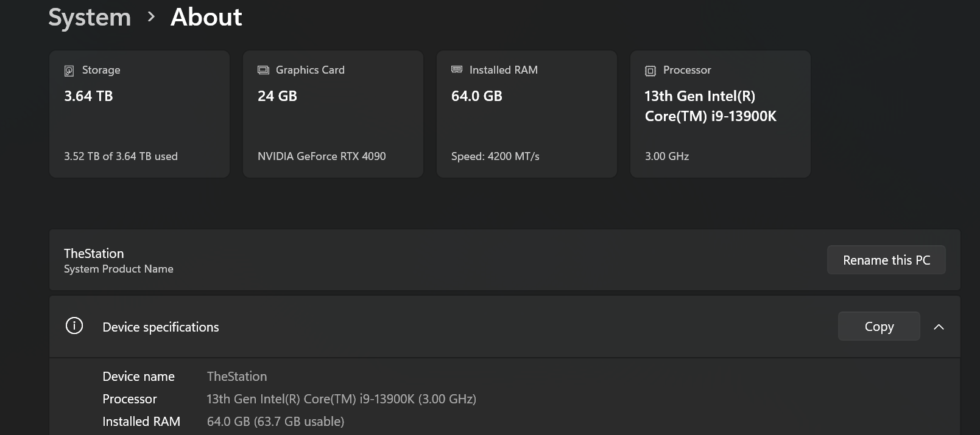Open the Storage card showing 3.64 TB
Image resolution: width=980 pixels, height=435 pixels.
coord(139,114)
